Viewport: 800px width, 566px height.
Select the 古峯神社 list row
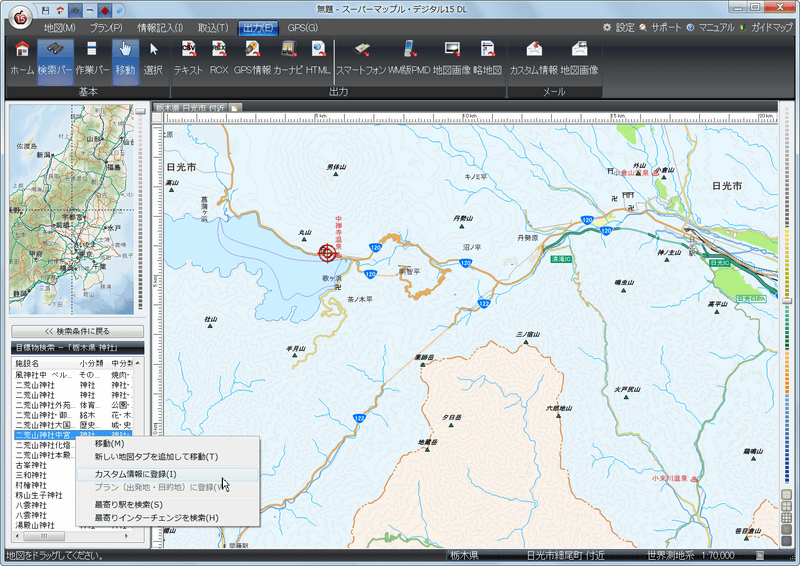coord(45,465)
